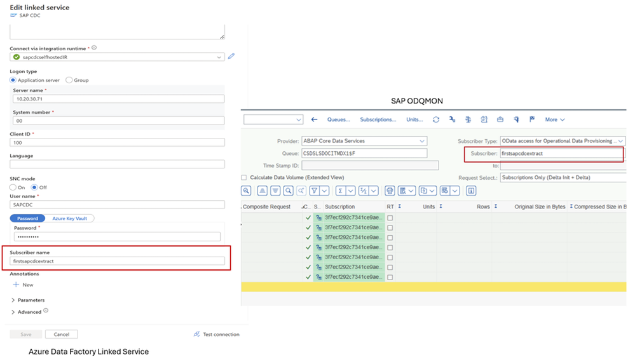Click the green check status in first table row

308,217
